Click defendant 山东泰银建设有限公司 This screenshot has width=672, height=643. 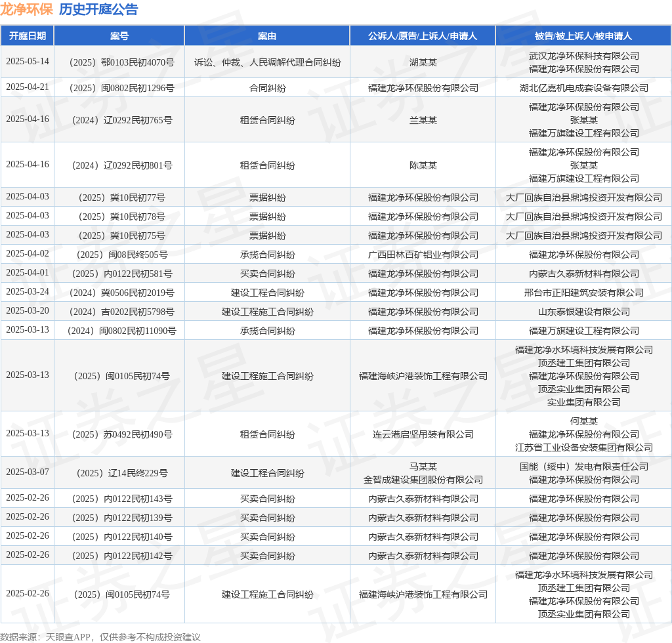(x=583, y=312)
